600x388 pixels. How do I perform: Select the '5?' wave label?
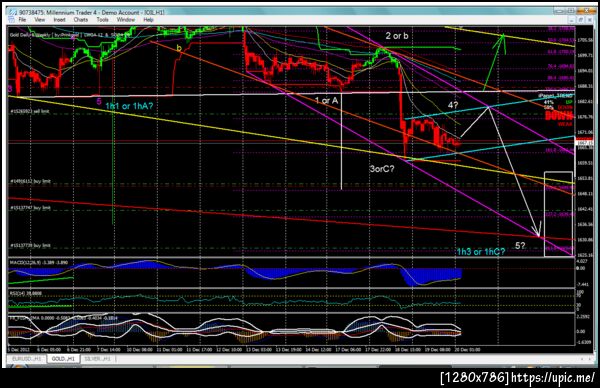(x=520, y=246)
